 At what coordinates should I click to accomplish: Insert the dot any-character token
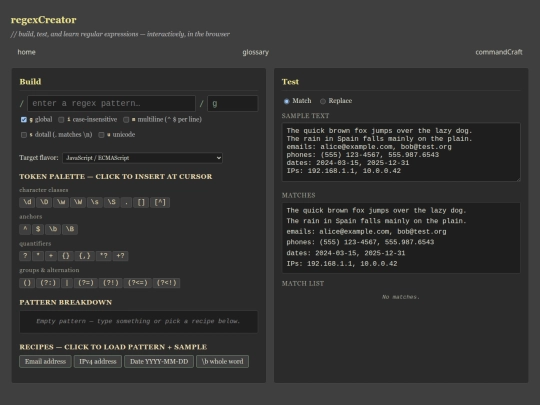126,202
